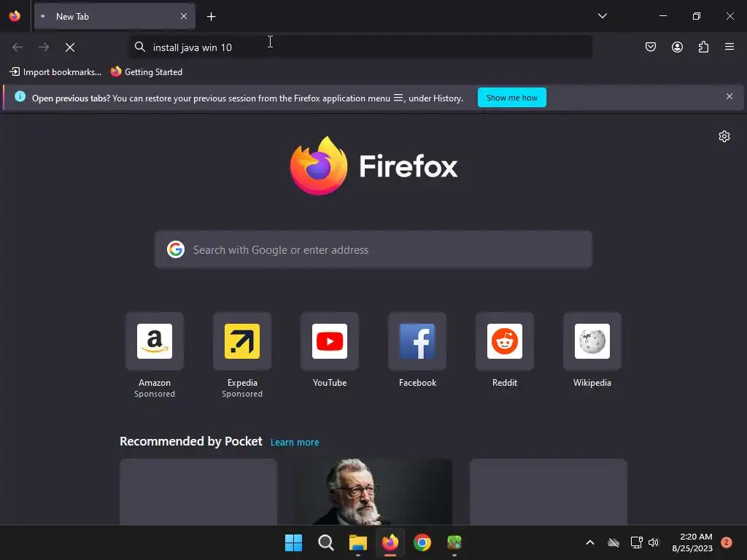747x560 pixels.
Task: Click OneDrive cloud tray icon
Action: 614,542
